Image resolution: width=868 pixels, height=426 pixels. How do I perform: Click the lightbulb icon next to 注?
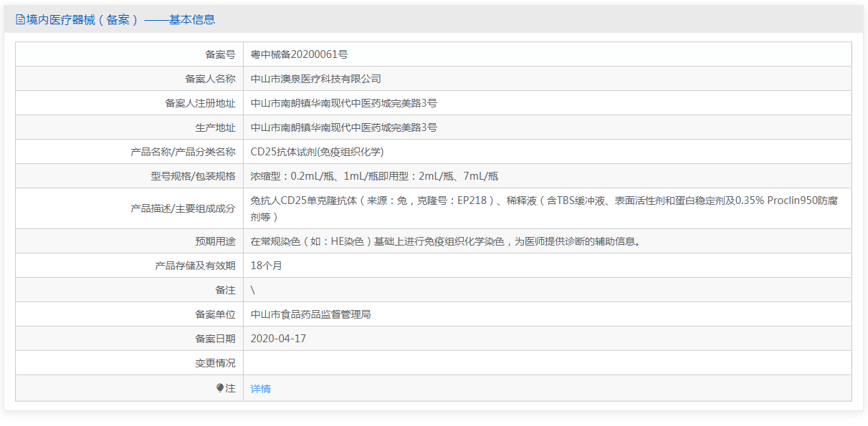[220, 388]
